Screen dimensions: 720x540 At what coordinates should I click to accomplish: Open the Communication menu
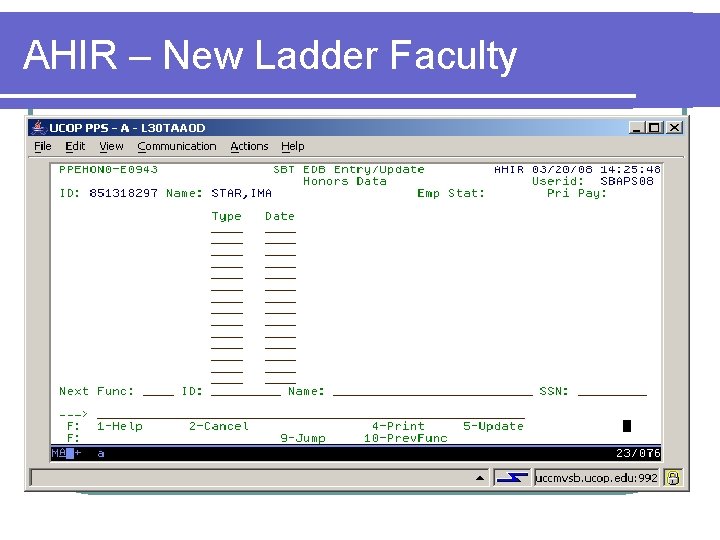(x=177, y=146)
